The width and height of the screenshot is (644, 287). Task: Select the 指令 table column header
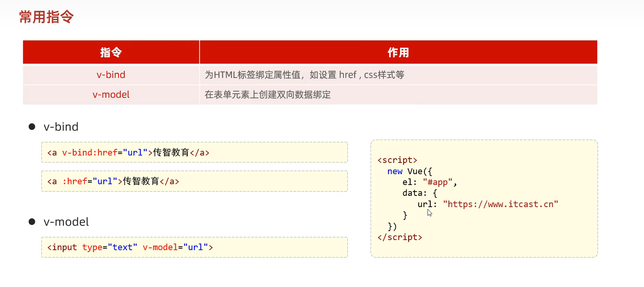(111, 52)
